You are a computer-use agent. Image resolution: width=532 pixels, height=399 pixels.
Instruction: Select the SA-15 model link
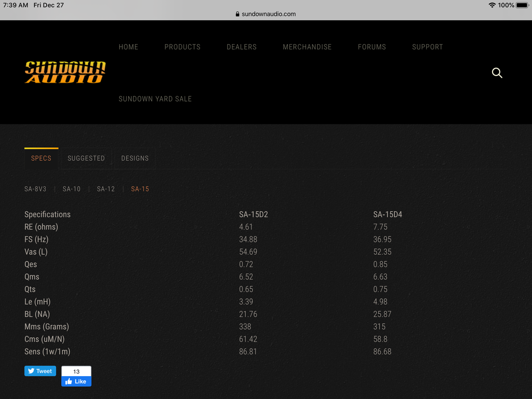140,189
